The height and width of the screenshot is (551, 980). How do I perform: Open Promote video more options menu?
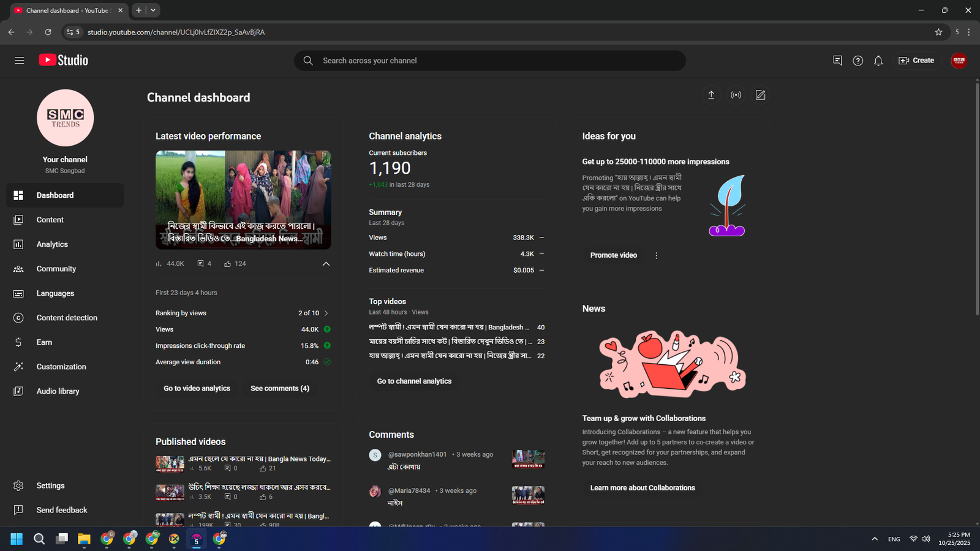coord(656,255)
